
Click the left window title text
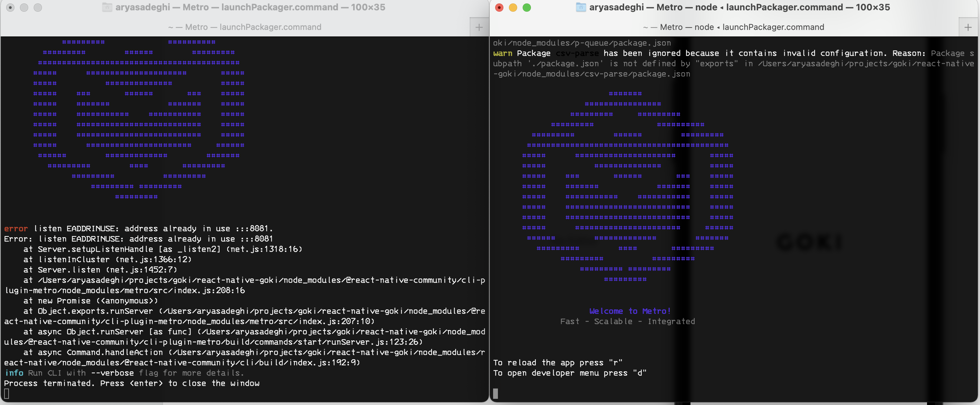tap(250, 7)
